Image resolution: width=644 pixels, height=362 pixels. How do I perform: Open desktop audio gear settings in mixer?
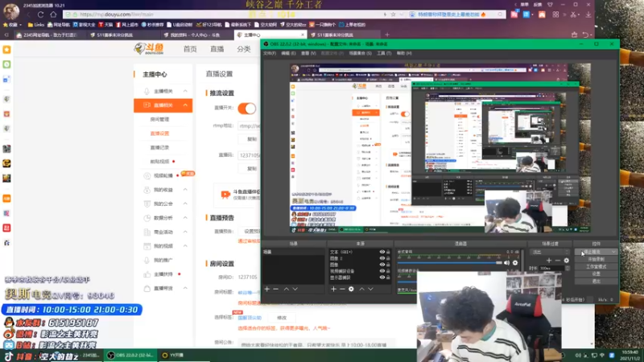point(515,263)
